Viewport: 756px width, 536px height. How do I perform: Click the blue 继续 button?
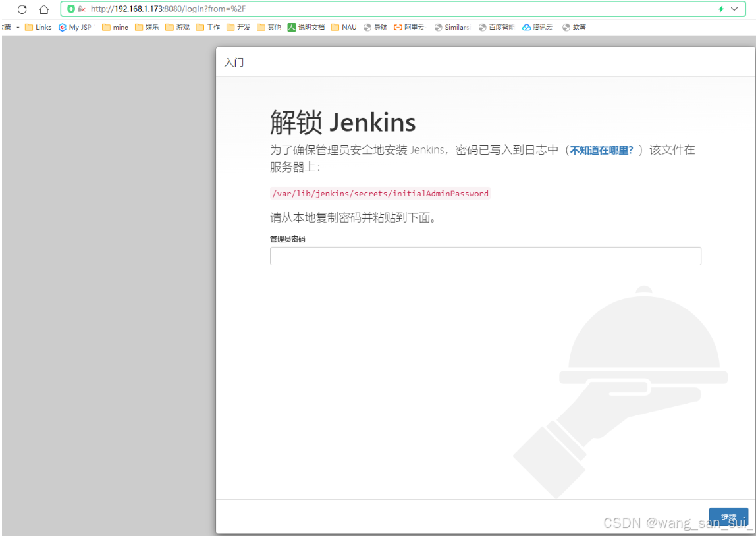pos(728,517)
